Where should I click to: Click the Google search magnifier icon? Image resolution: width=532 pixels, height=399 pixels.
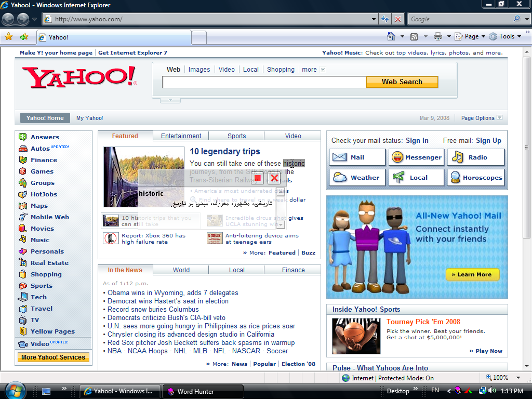[x=517, y=19]
